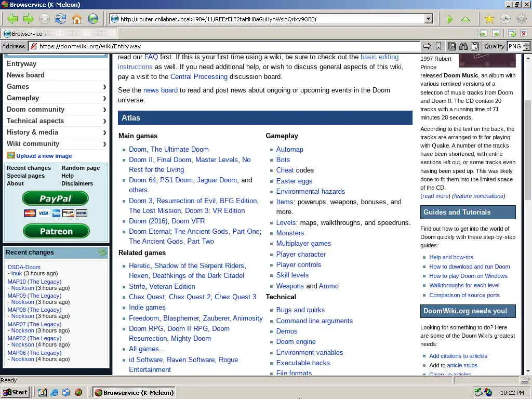Image resolution: width=532 pixels, height=399 pixels.
Task: Open the Easter eggs link
Action: 294,181
